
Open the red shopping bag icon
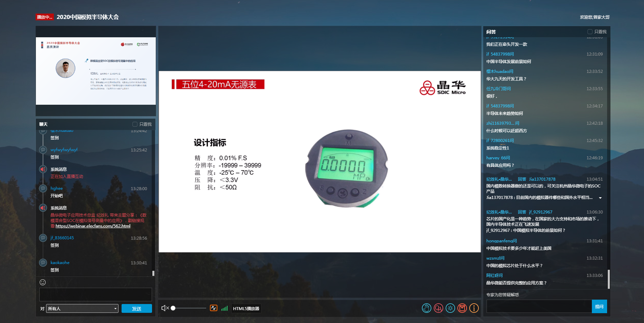coord(462,308)
